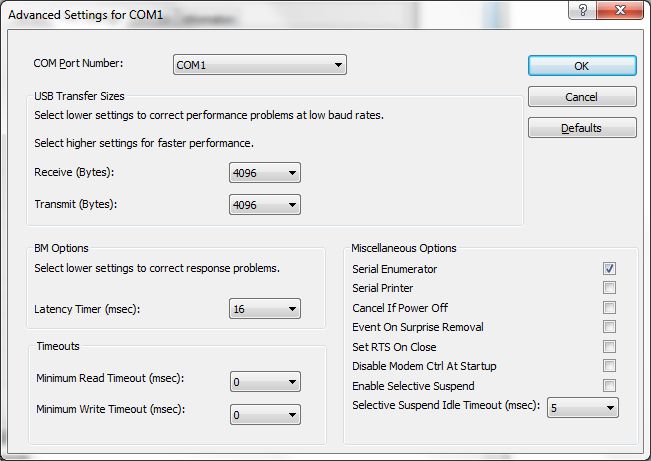Confirm settings with the OK button

point(582,66)
